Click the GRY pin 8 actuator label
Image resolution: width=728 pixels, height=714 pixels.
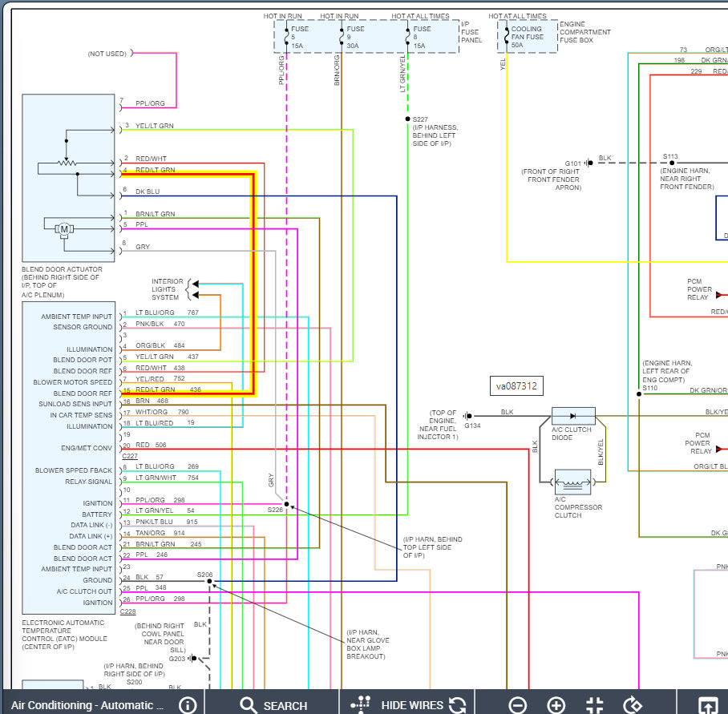click(x=143, y=247)
